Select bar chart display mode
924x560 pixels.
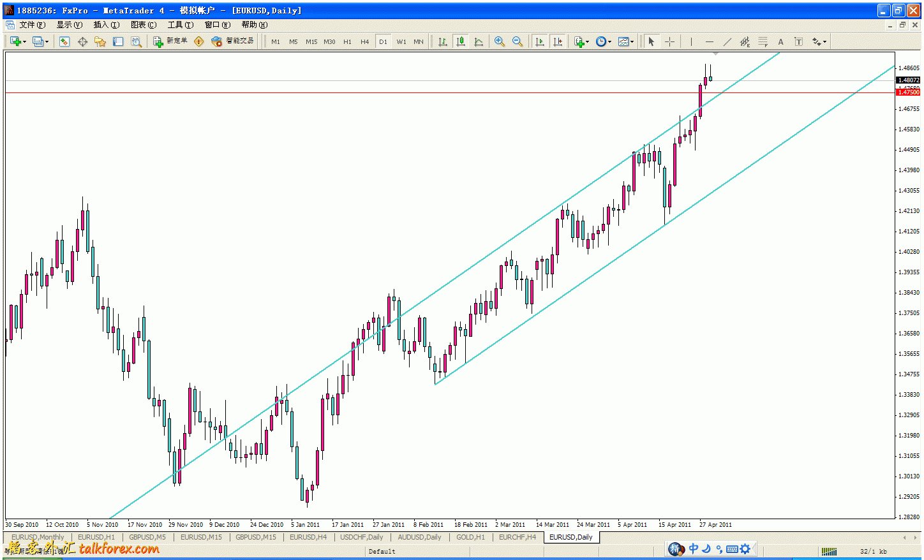pyautogui.click(x=442, y=41)
